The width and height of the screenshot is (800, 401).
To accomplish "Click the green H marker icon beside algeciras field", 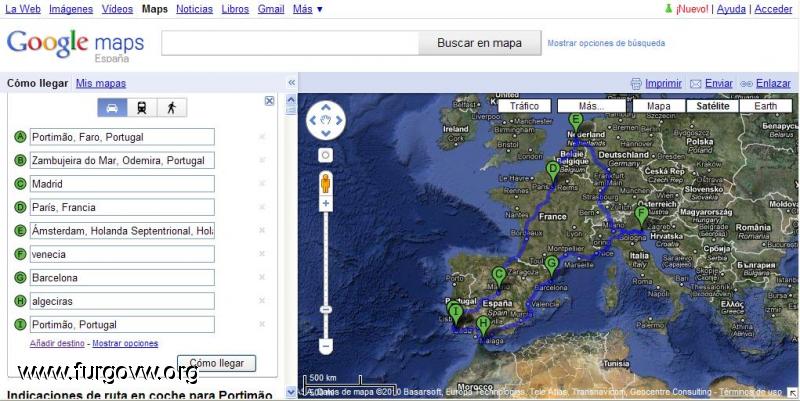I will pyautogui.click(x=20, y=301).
